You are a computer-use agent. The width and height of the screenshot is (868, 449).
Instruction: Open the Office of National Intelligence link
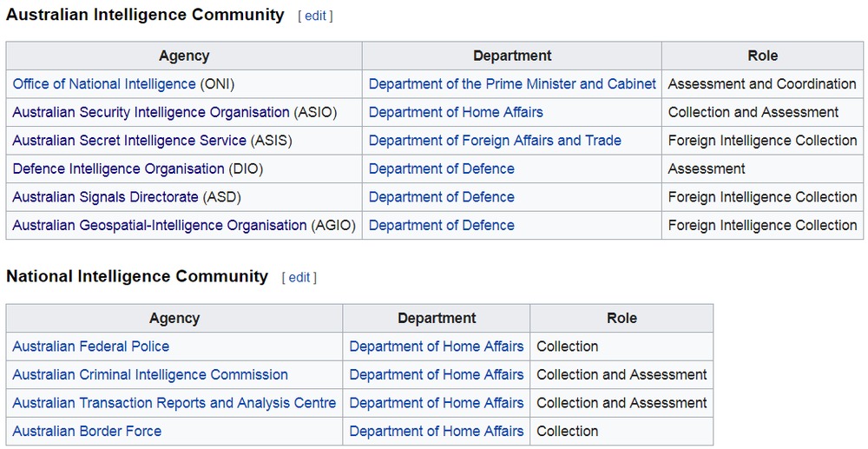click(x=104, y=84)
